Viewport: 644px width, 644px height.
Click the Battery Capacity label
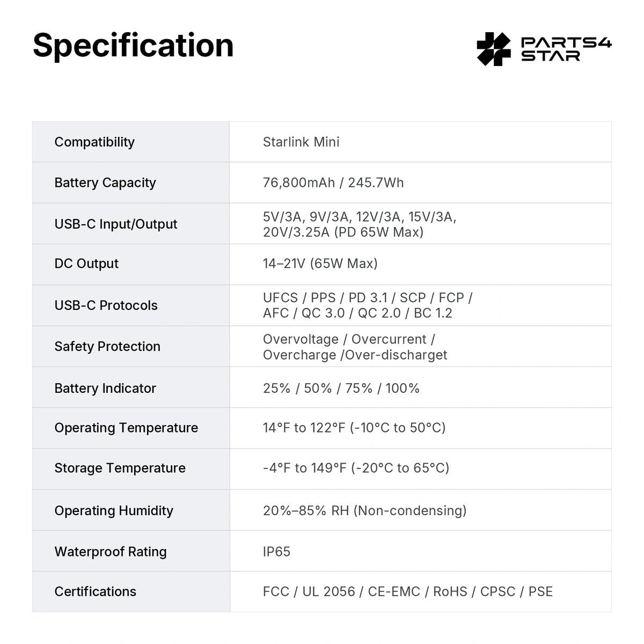pos(105,182)
